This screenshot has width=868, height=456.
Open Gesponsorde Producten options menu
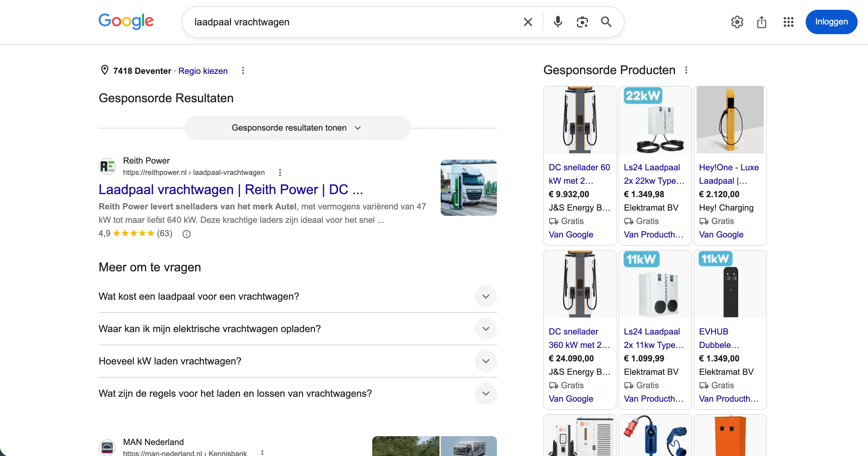point(686,70)
